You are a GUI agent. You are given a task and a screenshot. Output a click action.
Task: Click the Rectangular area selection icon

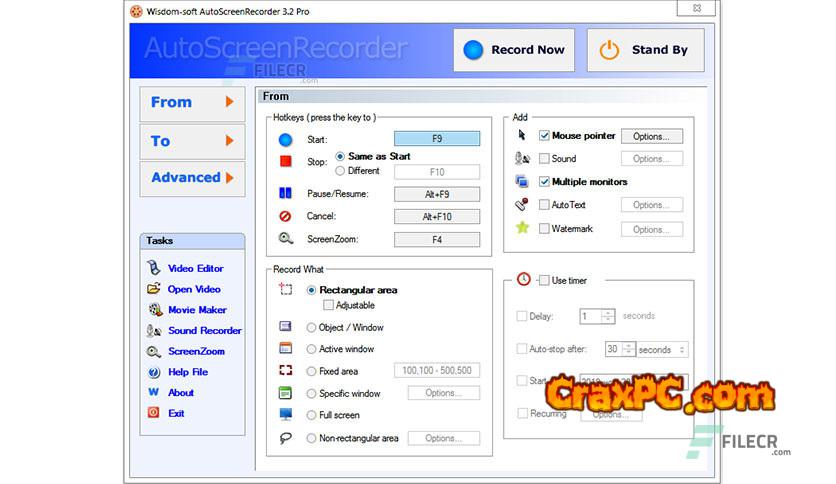click(286, 289)
